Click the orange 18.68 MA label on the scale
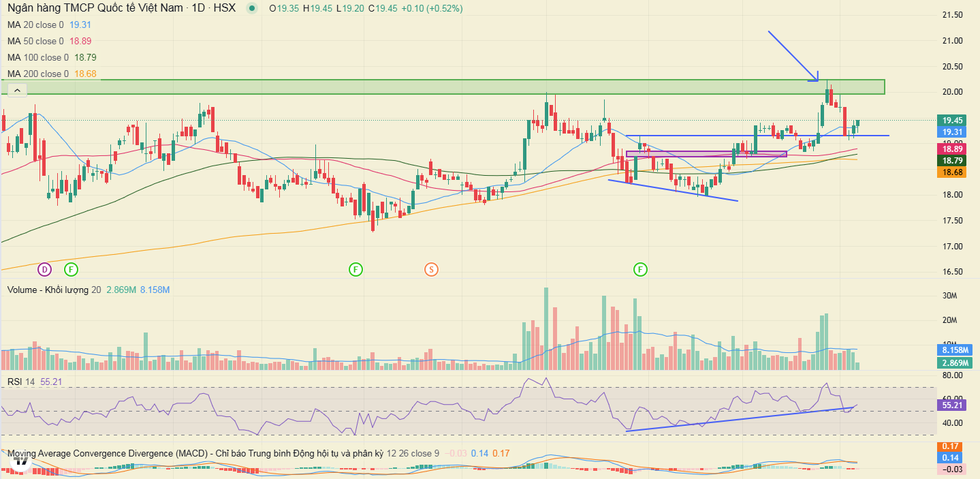This screenshot has height=479, width=980. tap(951, 173)
